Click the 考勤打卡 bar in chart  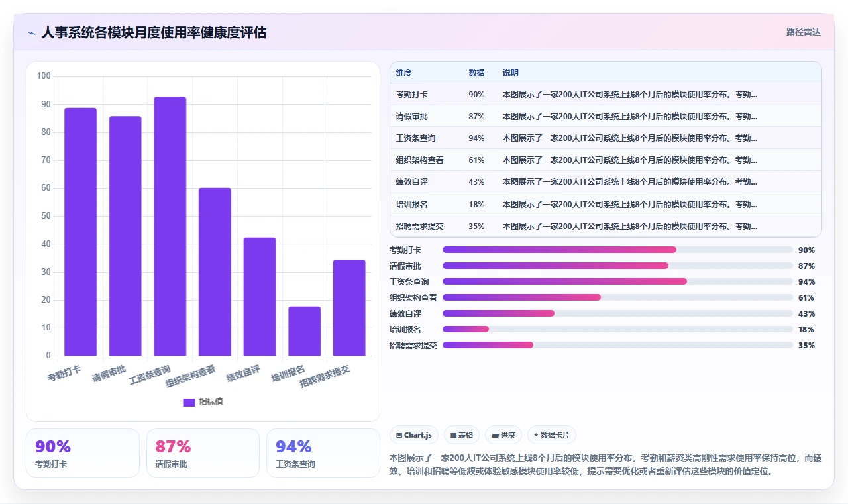click(x=80, y=232)
